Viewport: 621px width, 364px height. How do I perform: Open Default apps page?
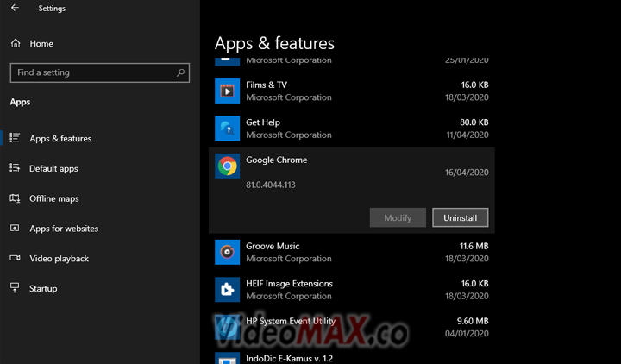pos(53,169)
